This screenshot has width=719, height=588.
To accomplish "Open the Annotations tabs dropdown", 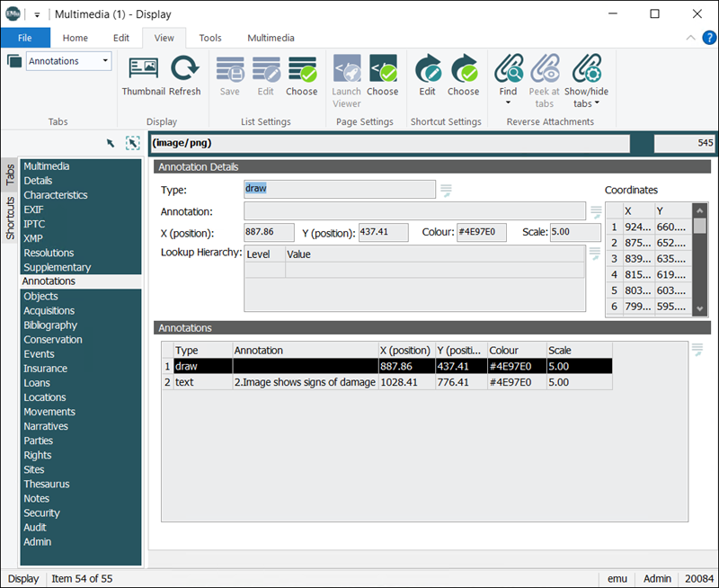I will [x=106, y=61].
